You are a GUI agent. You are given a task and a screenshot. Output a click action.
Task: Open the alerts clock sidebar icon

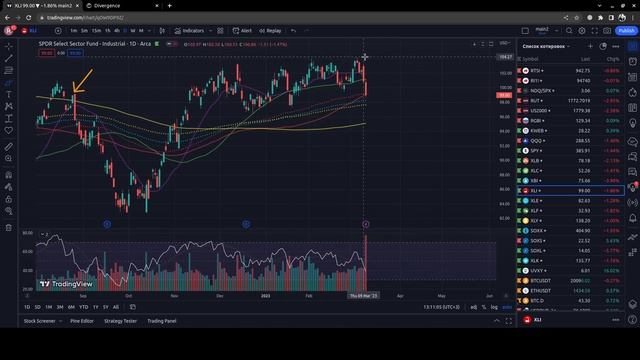point(633,62)
